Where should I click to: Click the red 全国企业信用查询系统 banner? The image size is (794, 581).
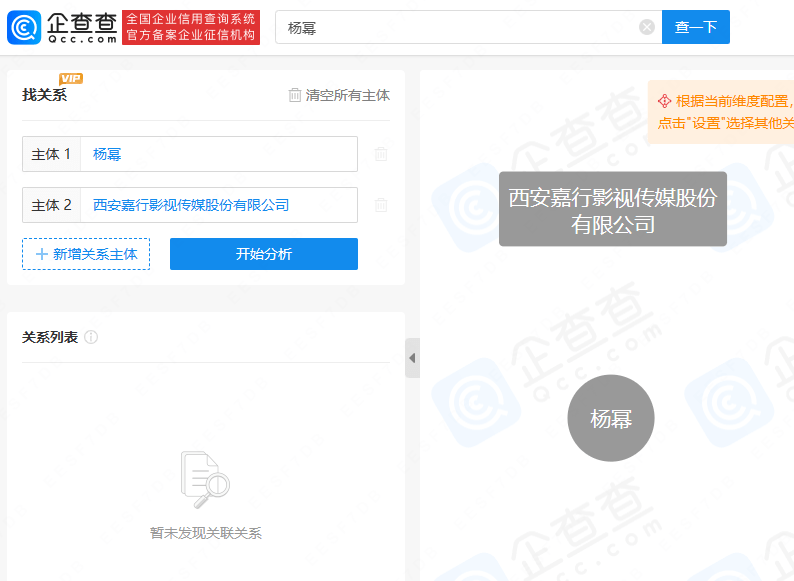point(191,27)
